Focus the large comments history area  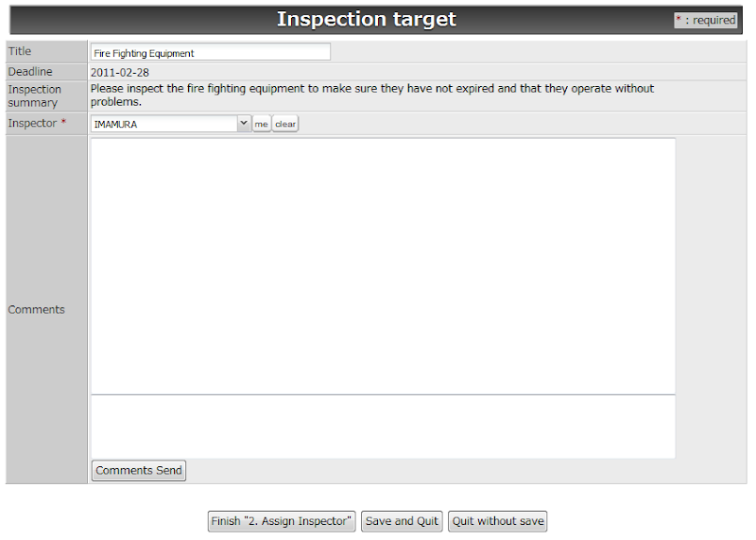(x=384, y=267)
